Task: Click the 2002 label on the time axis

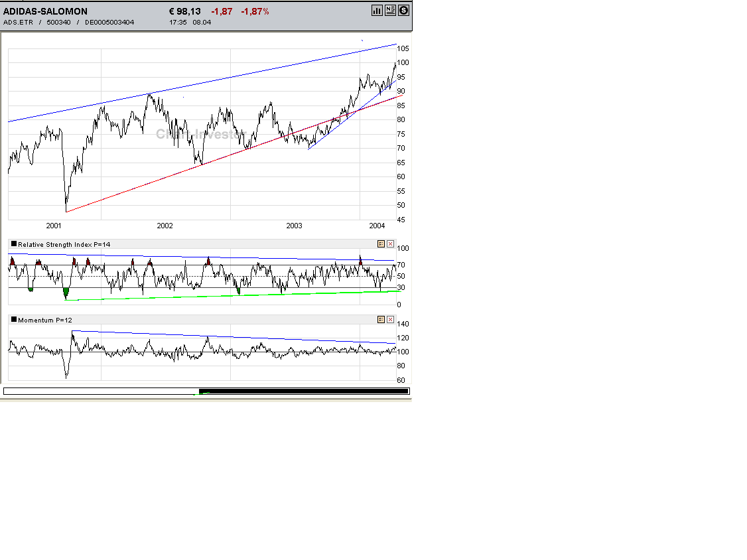Action: point(165,226)
